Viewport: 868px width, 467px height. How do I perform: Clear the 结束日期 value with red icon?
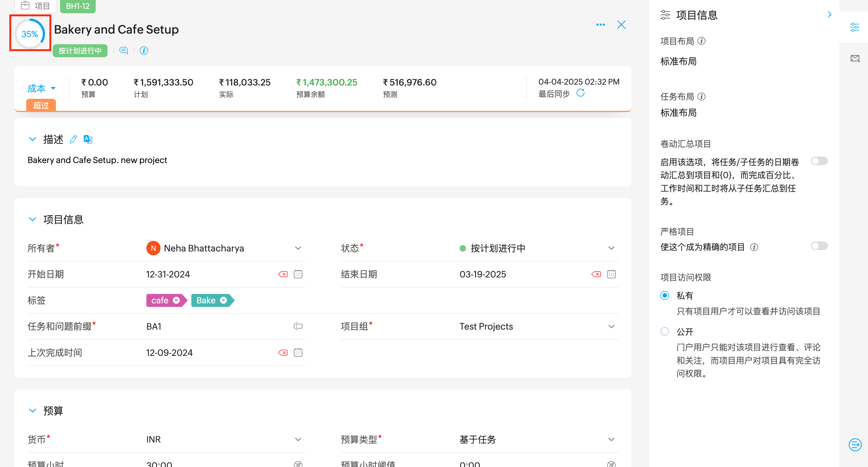pyautogui.click(x=596, y=274)
